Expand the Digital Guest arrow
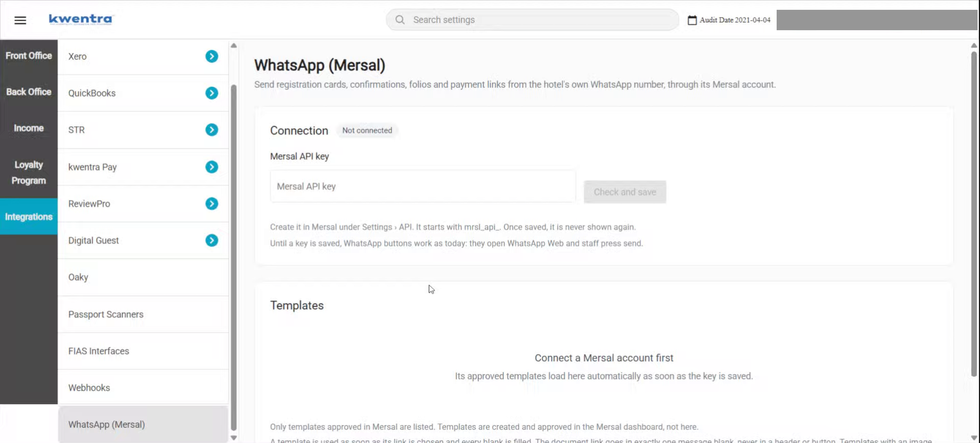This screenshot has height=443, width=980. pos(212,240)
